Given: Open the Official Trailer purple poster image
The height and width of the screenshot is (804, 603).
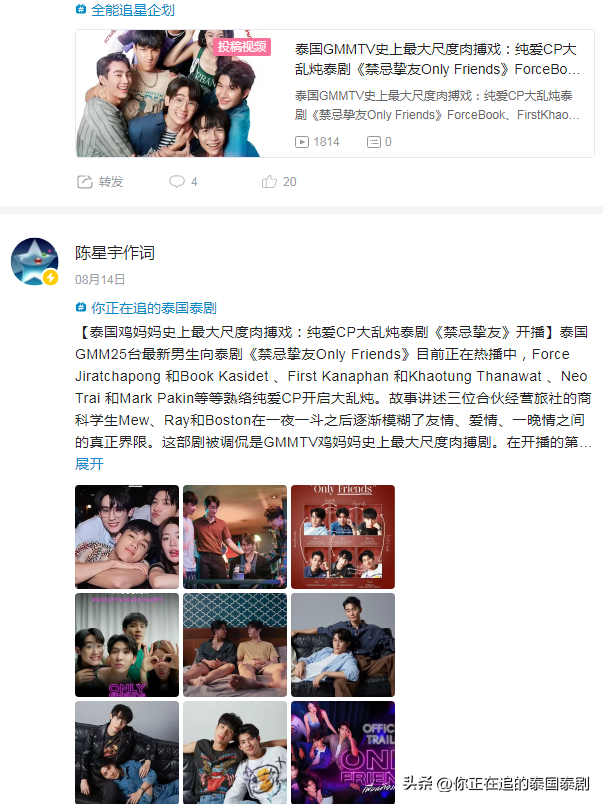Looking at the screenshot, I should click(343, 752).
